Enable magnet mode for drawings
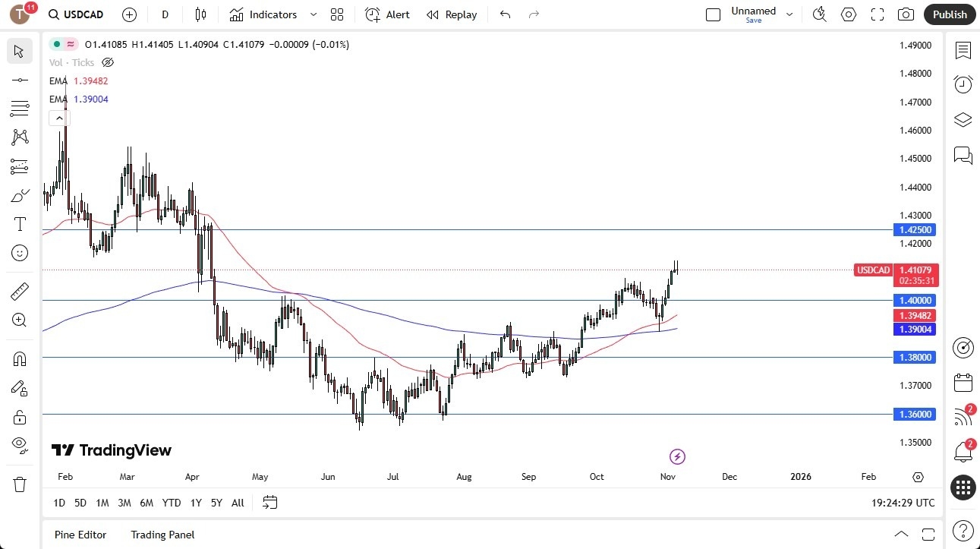The width and height of the screenshot is (980, 549). coord(19,358)
